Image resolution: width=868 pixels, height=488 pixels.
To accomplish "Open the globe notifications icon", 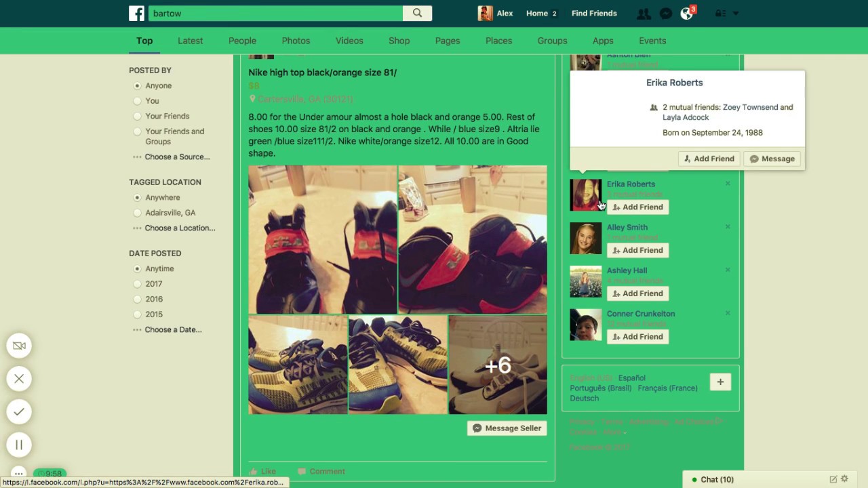I will point(687,14).
